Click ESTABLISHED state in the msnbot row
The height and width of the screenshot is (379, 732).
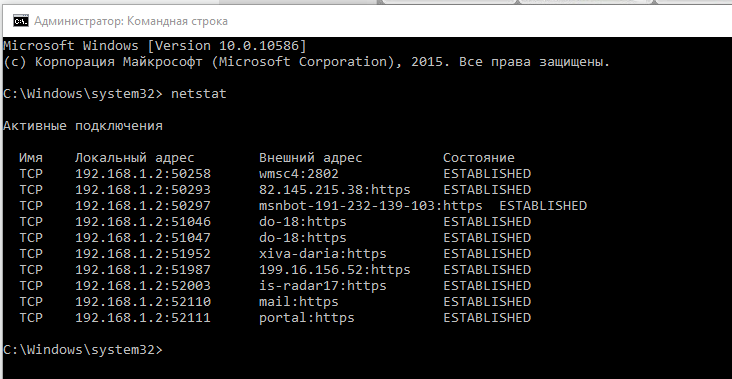pos(543,205)
